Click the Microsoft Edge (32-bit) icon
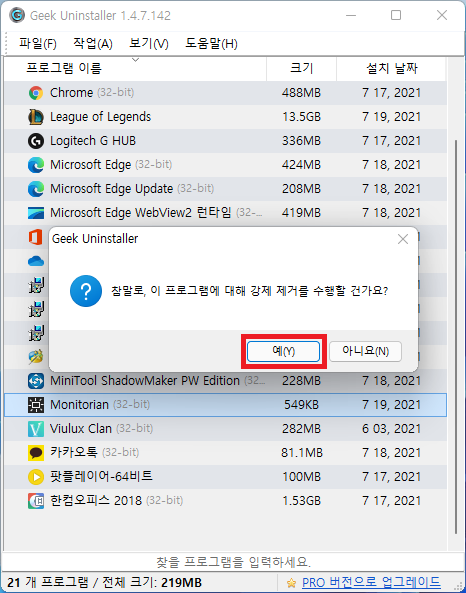This screenshot has width=466, height=593. (x=36, y=165)
